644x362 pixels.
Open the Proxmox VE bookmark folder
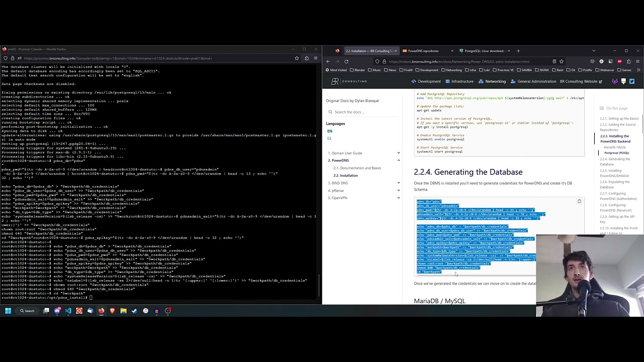click(x=503, y=70)
